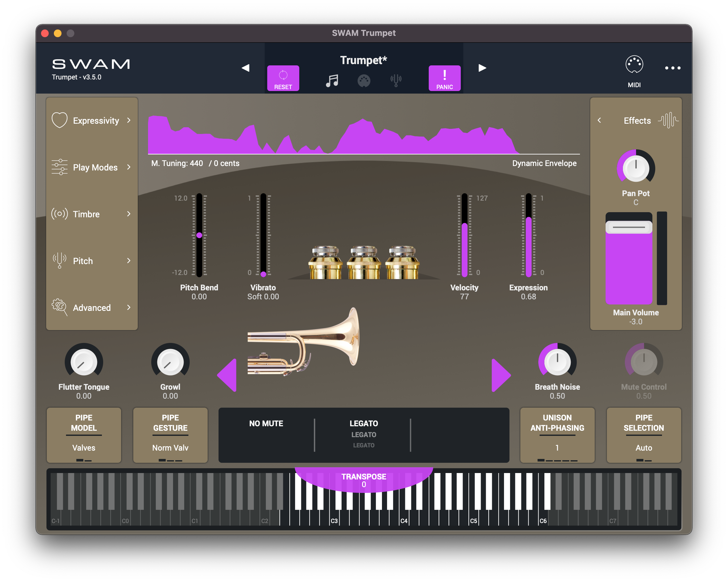Toggle the UNISON ANTI-PHASING selector

click(x=557, y=435)
